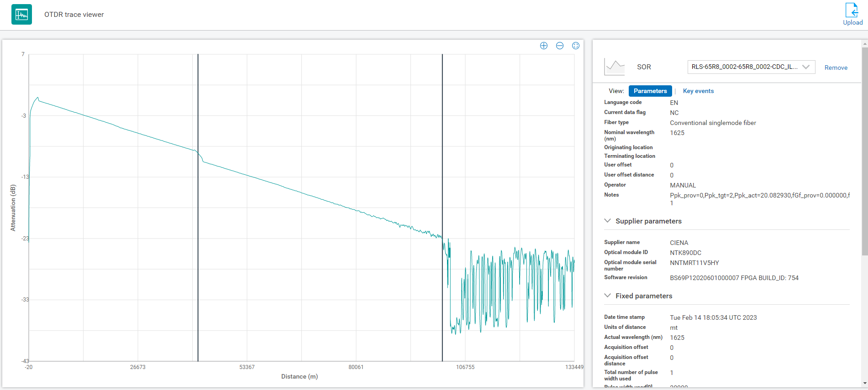Screen dimensions: 868x390
Task: Click the scrollbar up arrow
Action: [x=865, y=44]
